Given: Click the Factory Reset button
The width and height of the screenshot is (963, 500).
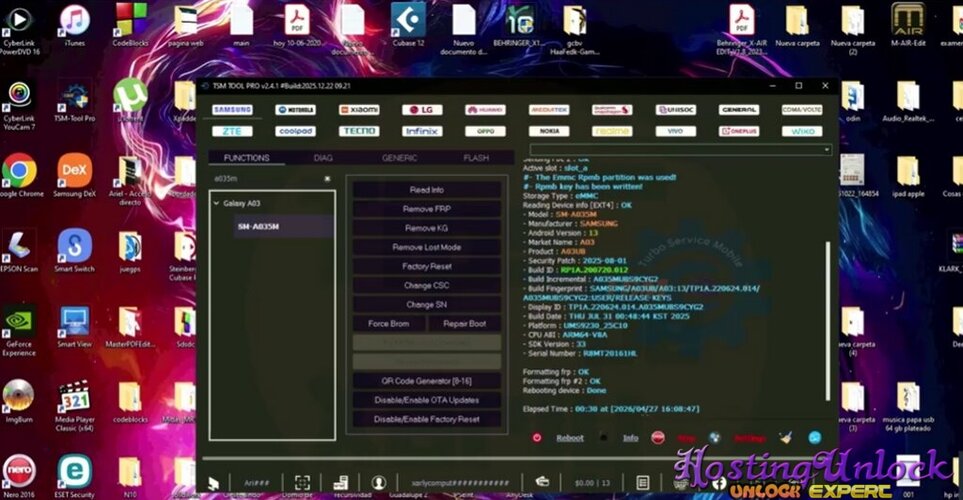Looking at the screenshot, I should coord(427,266).
